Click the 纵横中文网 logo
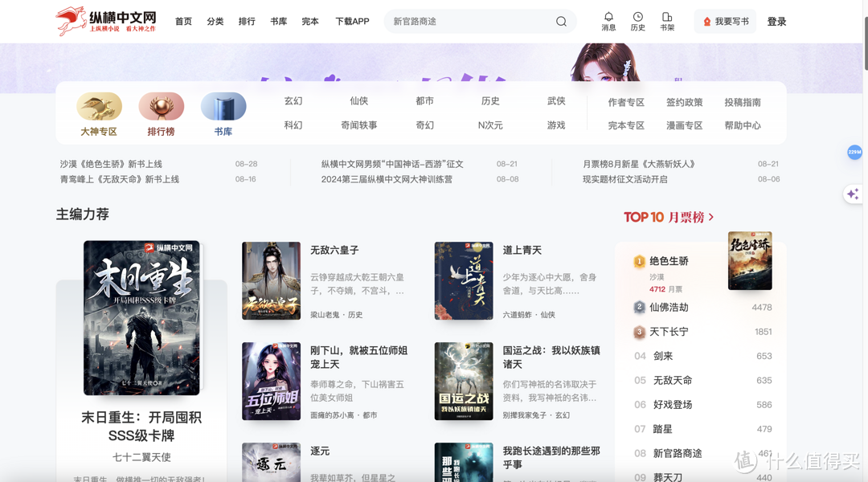The height and width of the screenshot is (482, 868). tap(106, 21)
